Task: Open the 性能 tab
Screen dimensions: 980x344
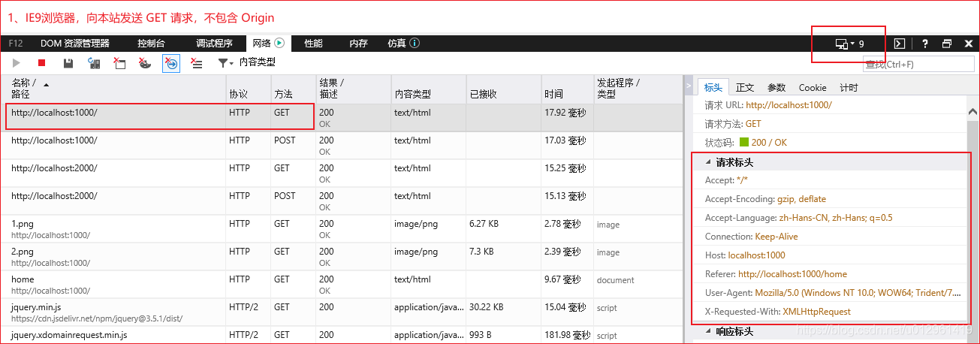Action: [x=313, y=44]
